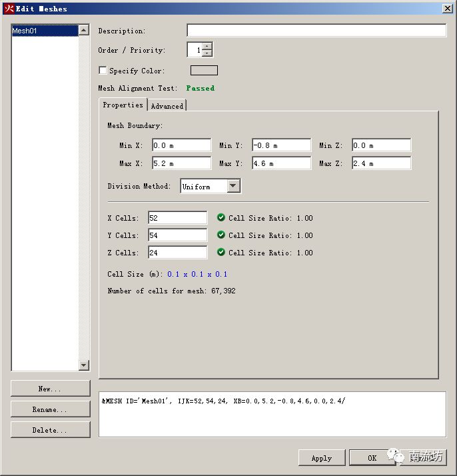Switch to the Advanced tab

tap(167, 106)
